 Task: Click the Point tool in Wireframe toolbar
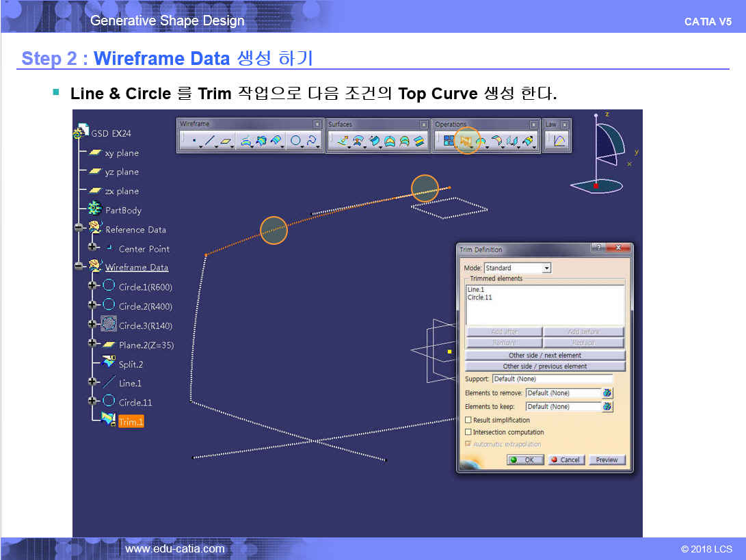click(194, 142)
